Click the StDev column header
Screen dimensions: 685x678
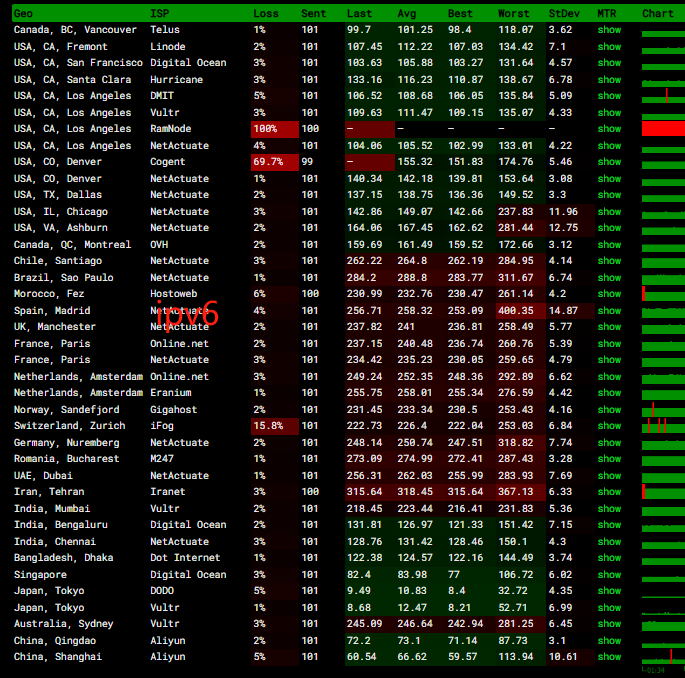(x=564, y=14)
